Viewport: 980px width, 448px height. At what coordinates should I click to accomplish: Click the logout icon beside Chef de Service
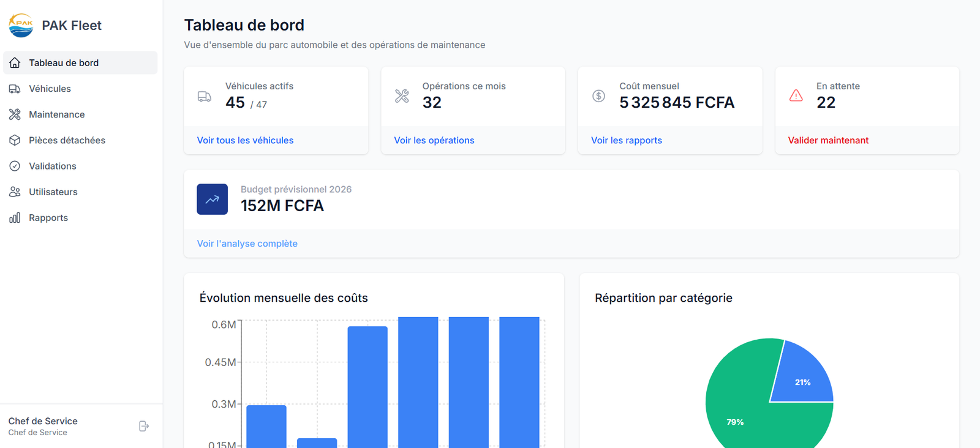click(144, 426)
